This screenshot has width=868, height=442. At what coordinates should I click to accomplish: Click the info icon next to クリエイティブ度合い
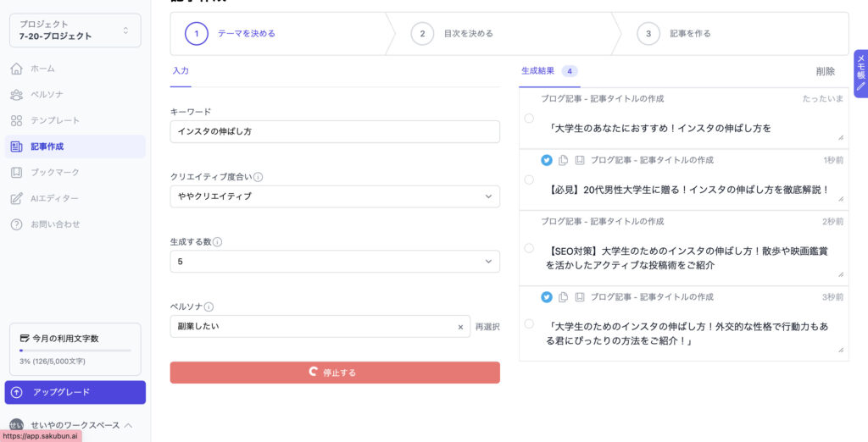(x=259, y=178)
